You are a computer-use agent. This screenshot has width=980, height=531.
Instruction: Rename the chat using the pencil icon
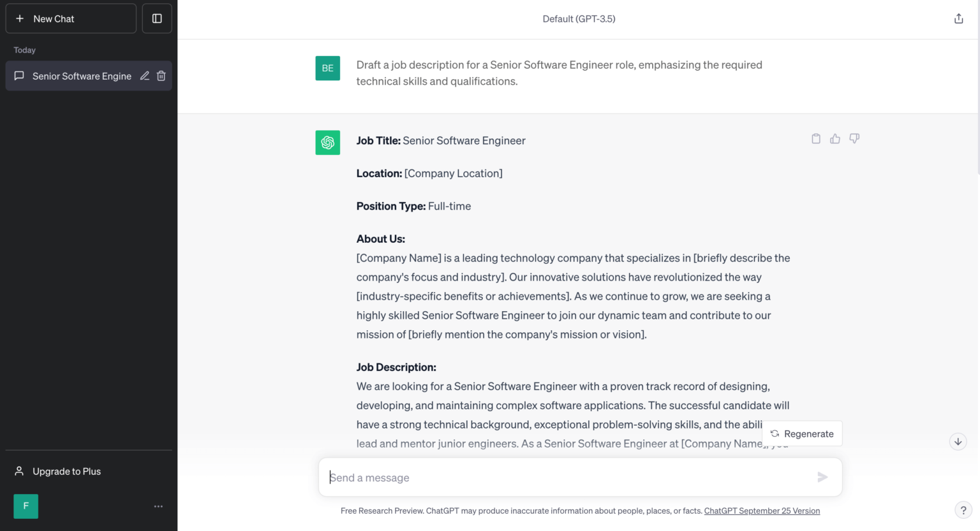144,75
